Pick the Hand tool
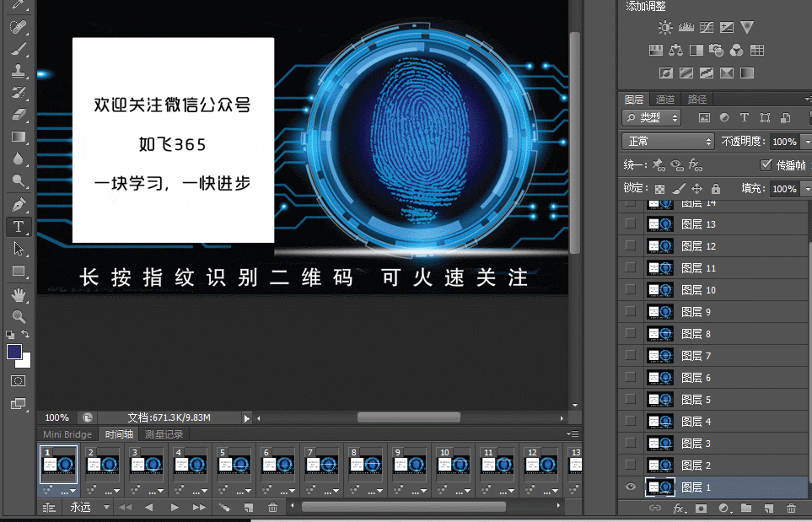The width and height of the screenshot is (812, 522). [19, 295]
